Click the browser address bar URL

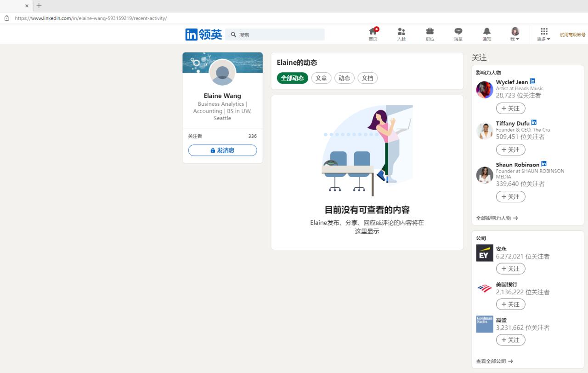(x=91, y=18)
